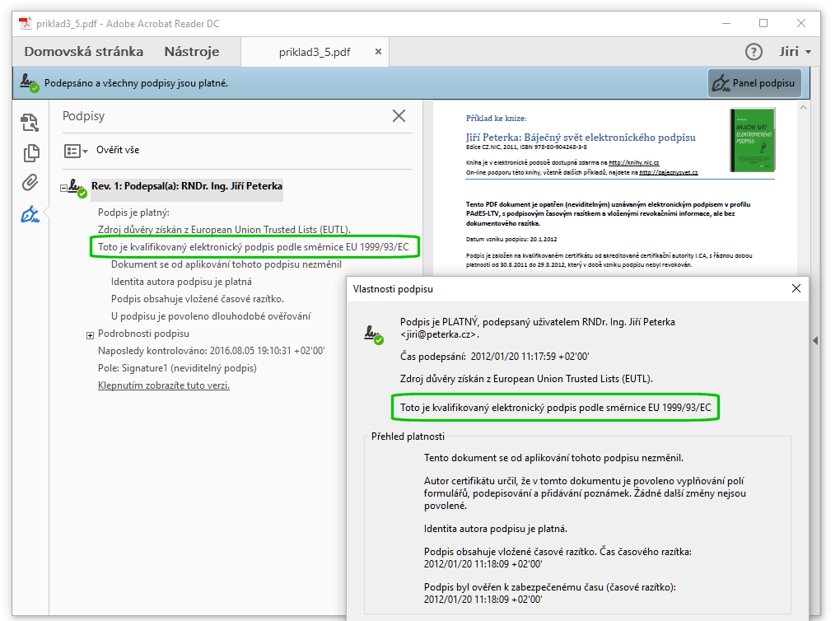
Task: Select 'Identita autora podpisu je platná' tree row
Action: click(x=181, y=282)
